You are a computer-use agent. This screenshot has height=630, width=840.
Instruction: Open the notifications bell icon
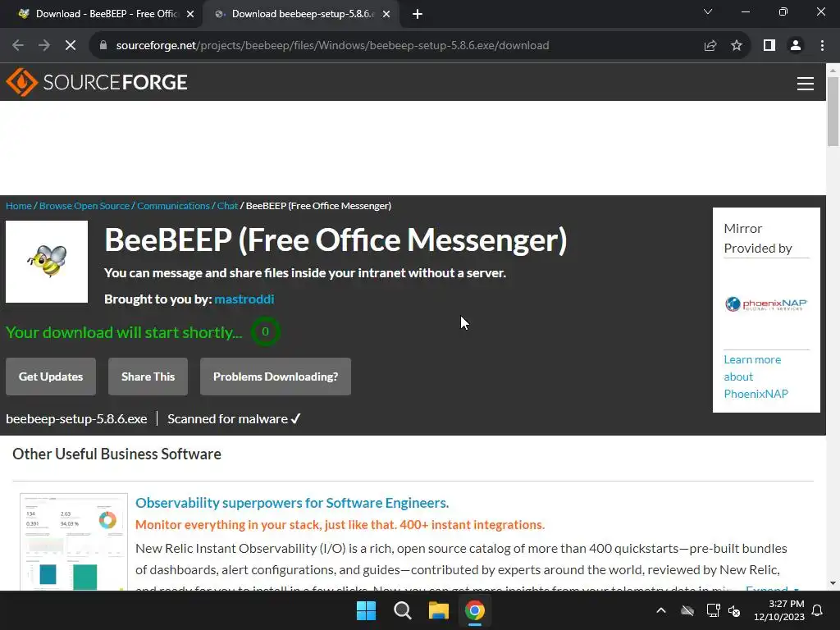(818, 610)
